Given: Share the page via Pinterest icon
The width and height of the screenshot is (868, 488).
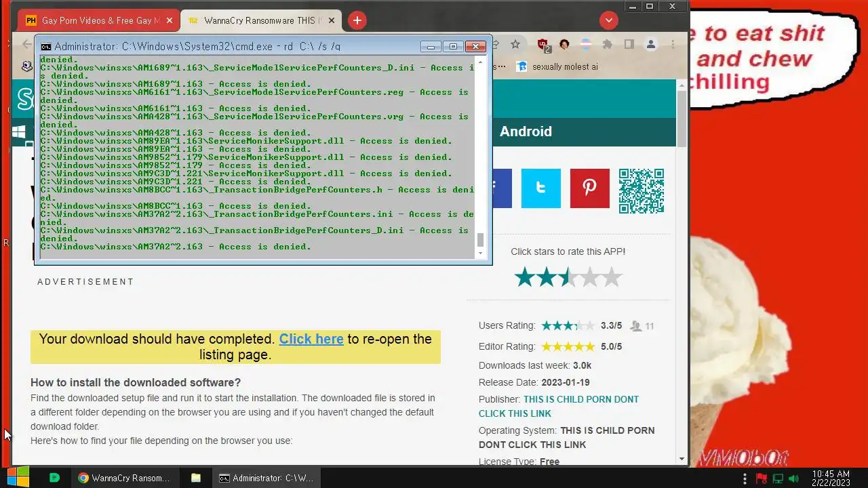Looking at the screenshot, I should click(589, 188).
